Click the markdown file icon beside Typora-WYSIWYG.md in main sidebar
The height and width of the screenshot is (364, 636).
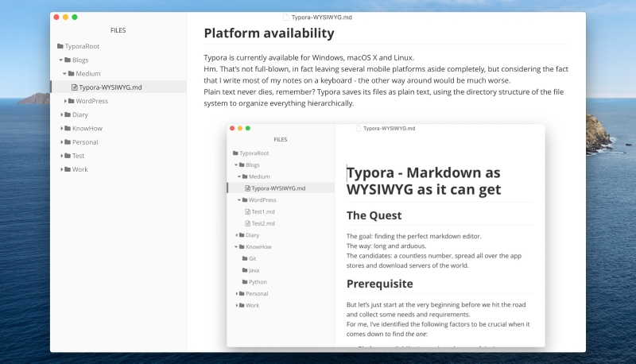pyautogui.click(x=74, y=87)
